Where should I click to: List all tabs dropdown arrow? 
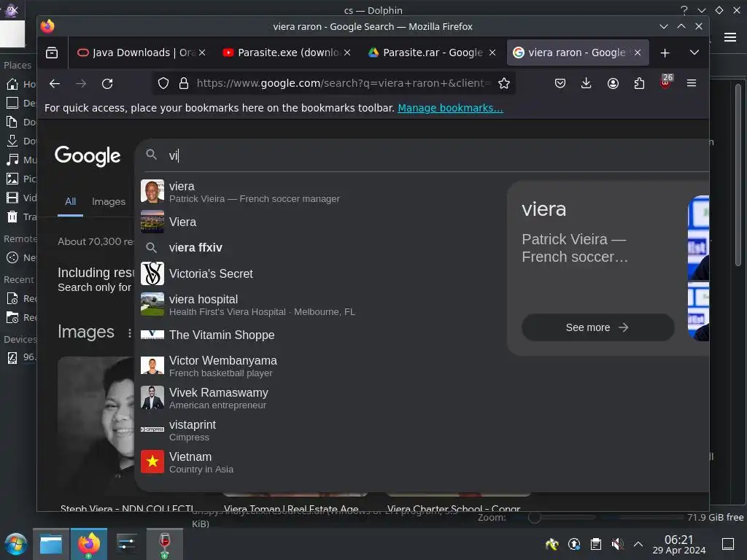pos(694,52)
